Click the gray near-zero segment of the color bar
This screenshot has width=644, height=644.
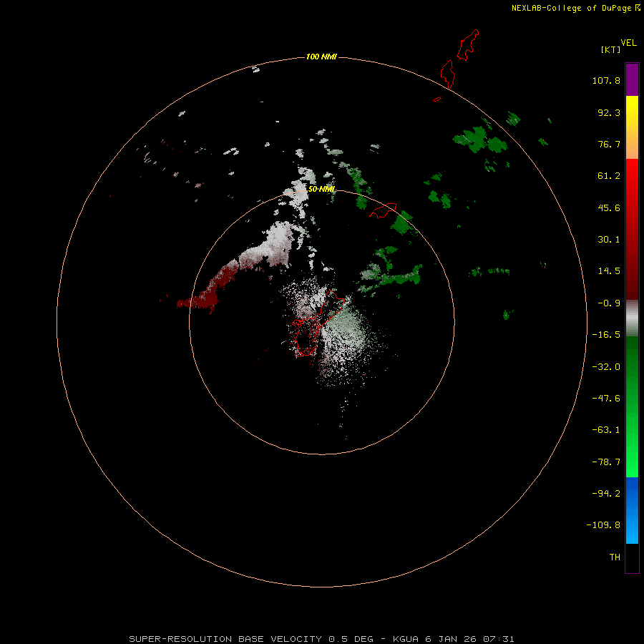[x=632, y=318]
